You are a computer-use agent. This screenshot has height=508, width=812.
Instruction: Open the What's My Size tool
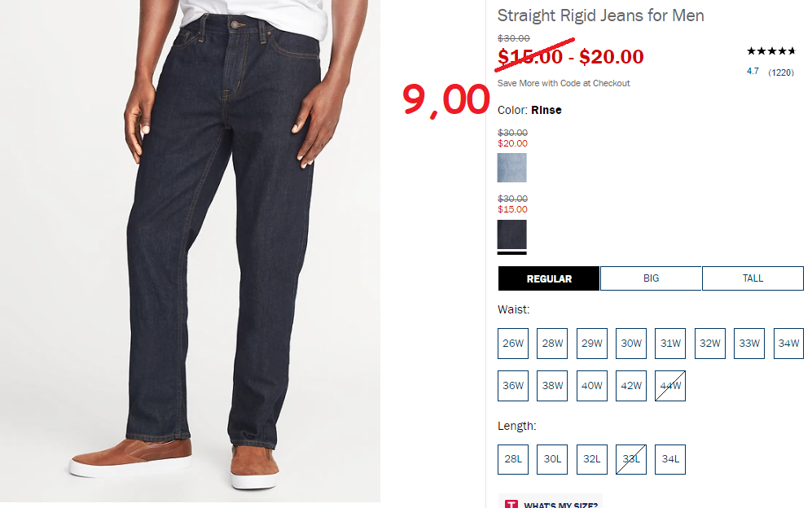(551, 503)
